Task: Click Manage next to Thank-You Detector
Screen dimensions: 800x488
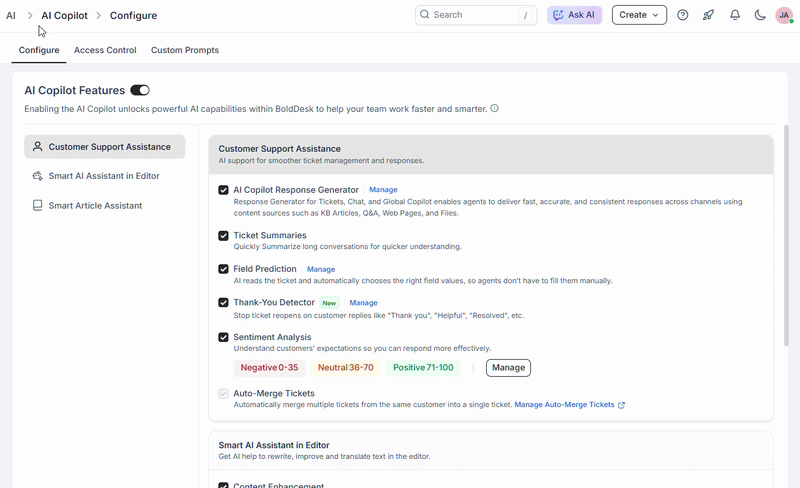Action: click(363, 303)
